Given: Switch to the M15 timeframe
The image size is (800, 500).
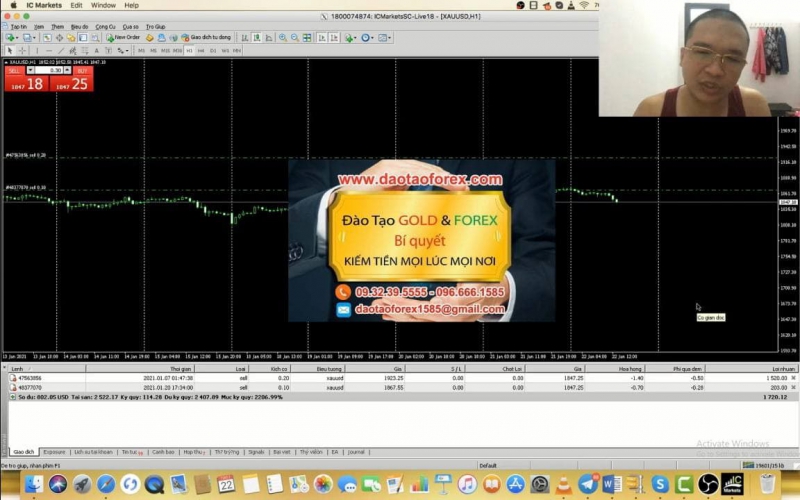Looking at the screenshot, I should (x=165, y=51).
